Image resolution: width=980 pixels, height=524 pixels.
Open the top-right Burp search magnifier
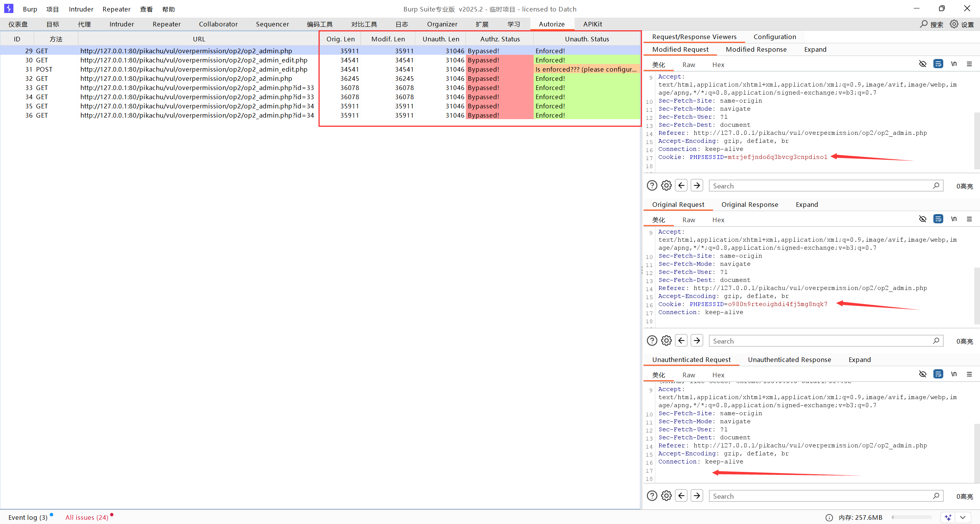tap(924, 24)
